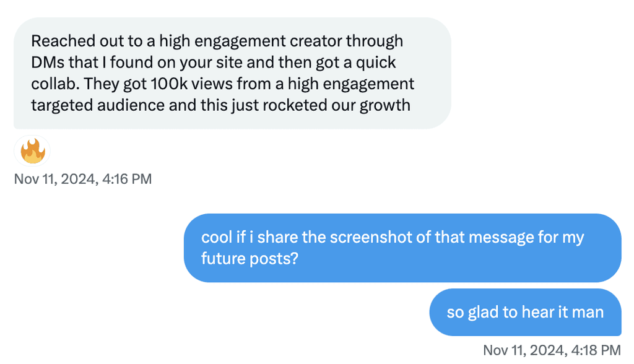Click "rocketed our growth" text
The width and height of the screenshot is (634, 364).
[336, 106]
